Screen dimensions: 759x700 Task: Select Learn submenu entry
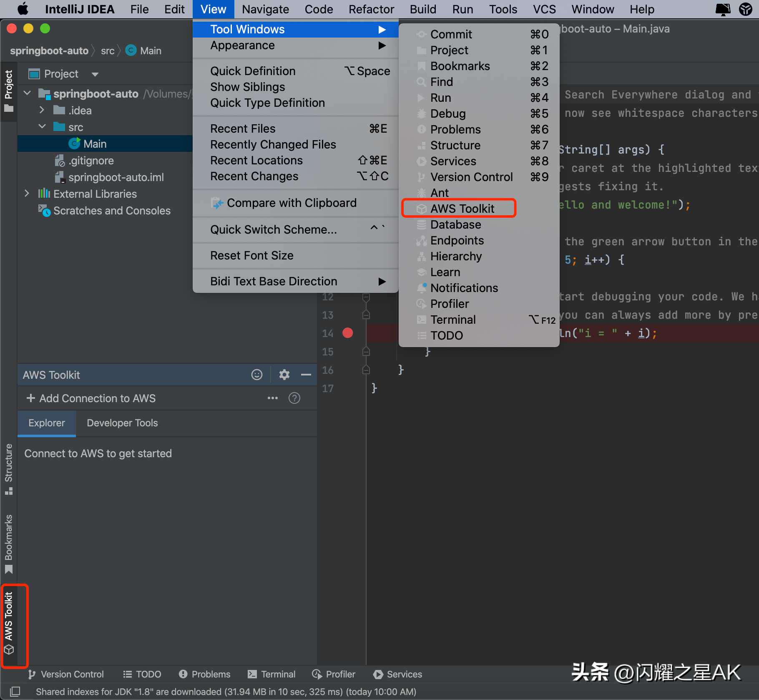click(479, 272)
